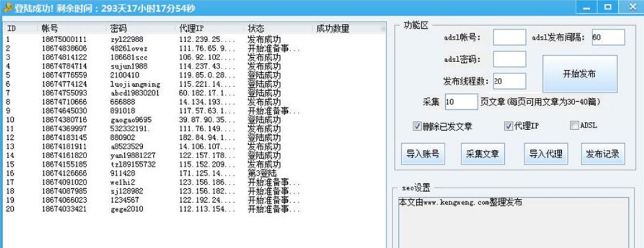644x248 pixels.
Task: Click the 导入代理 button
Action: (546, 154)
